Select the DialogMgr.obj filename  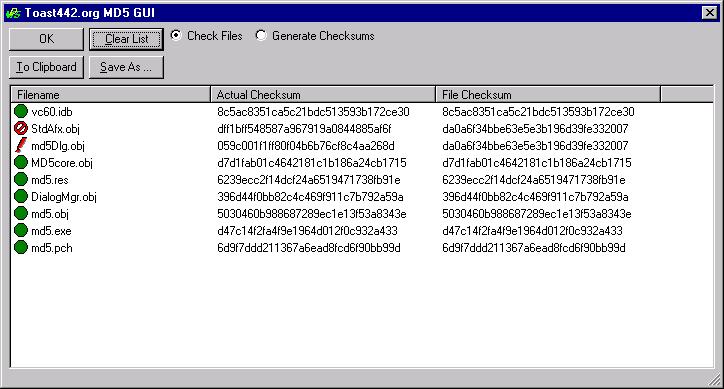point(64,197)
